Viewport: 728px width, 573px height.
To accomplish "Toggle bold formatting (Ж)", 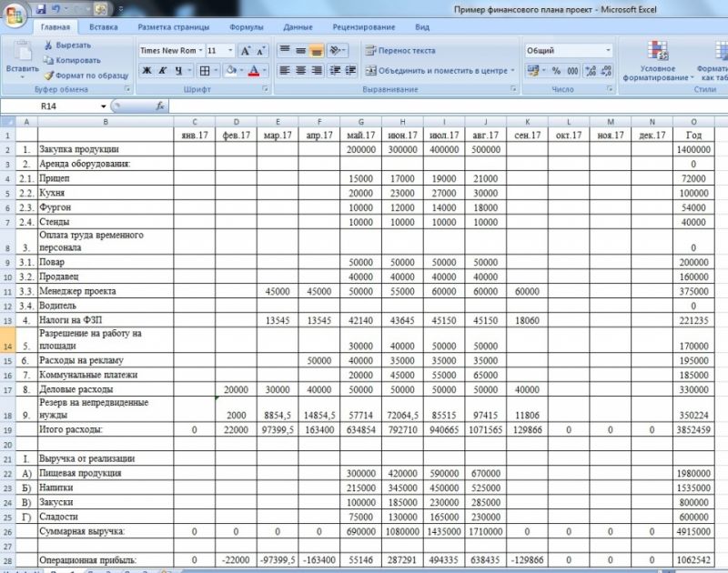I will click(x=147, y=71).
